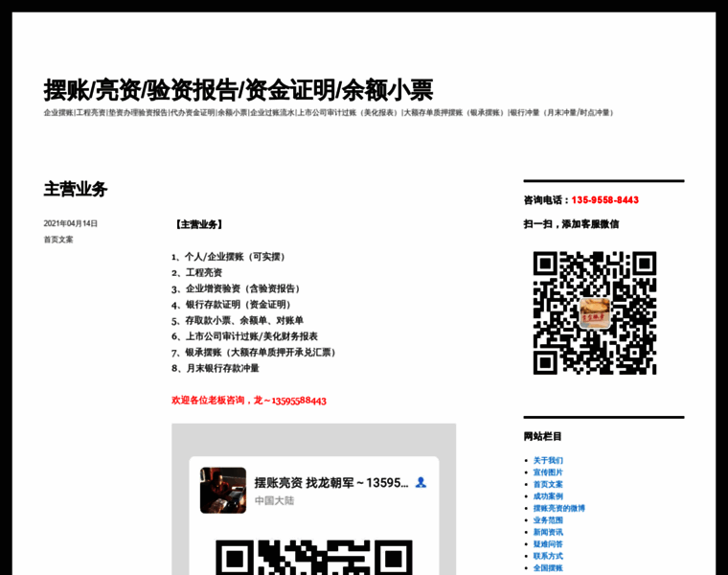This screenshot has width=728, height=575.
Task: Select list item 4、银行存款证明
Action: coord(231,305)
